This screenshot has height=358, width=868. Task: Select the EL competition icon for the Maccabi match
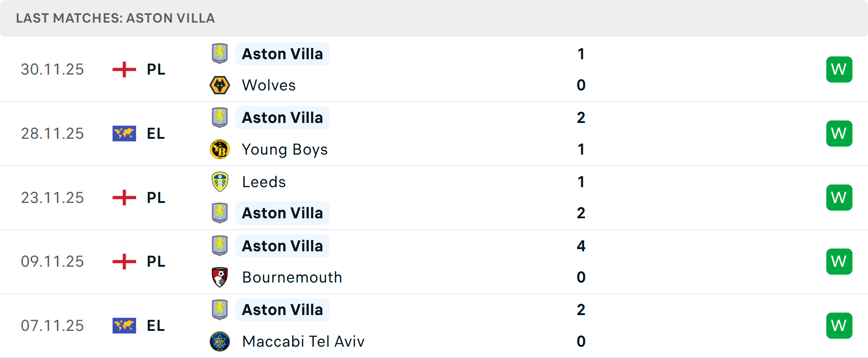point(123,325)
